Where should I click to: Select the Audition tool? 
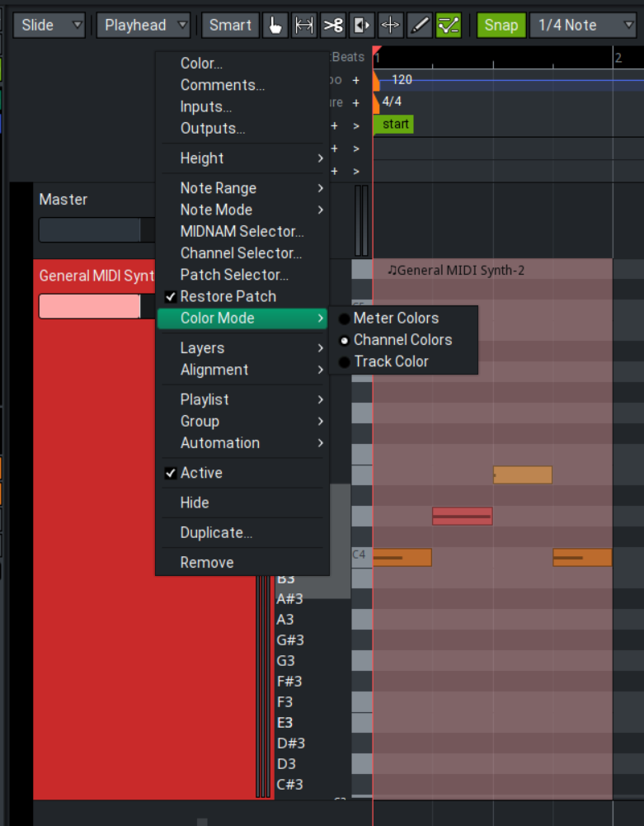point(362,26)
